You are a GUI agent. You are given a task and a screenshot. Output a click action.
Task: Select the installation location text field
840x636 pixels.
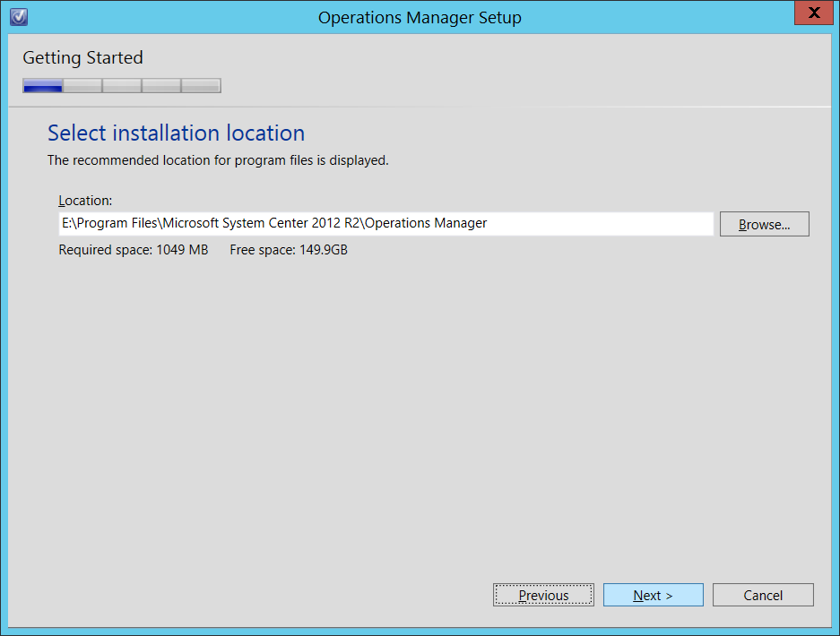pyautogui.click(x=385, y=223)
